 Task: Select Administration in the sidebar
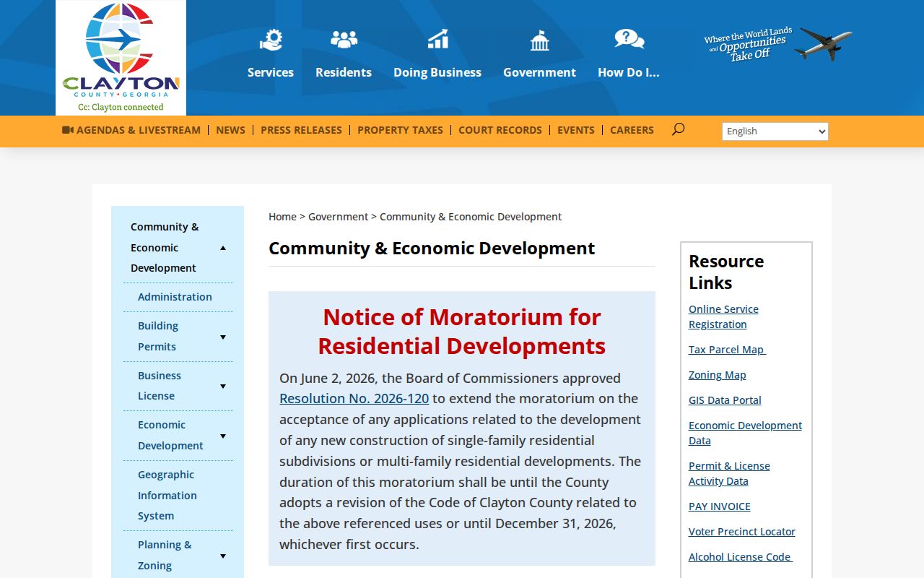tap(175, 297)
